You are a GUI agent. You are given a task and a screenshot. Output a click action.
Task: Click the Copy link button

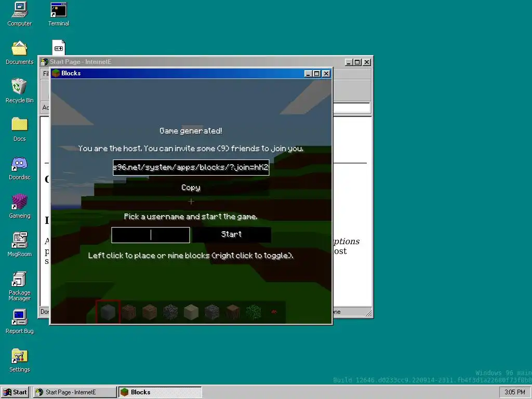[191, 188]
